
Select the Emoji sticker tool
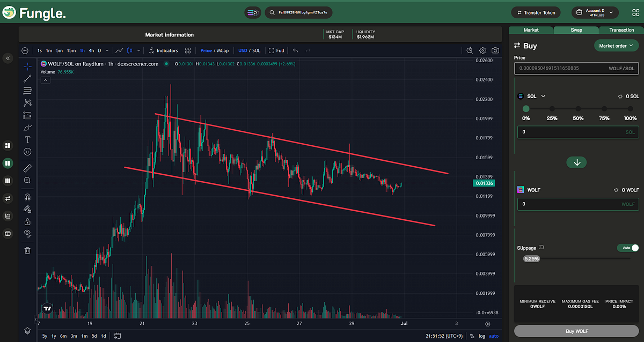28,152
